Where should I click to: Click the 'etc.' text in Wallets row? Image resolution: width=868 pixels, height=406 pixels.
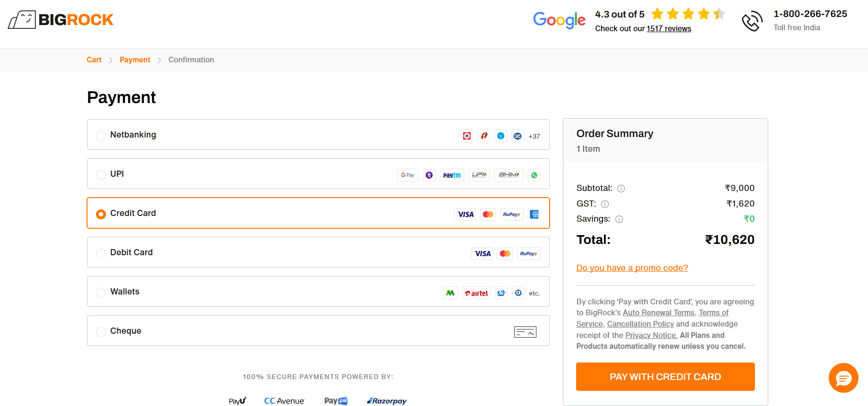tap(535, 294)
